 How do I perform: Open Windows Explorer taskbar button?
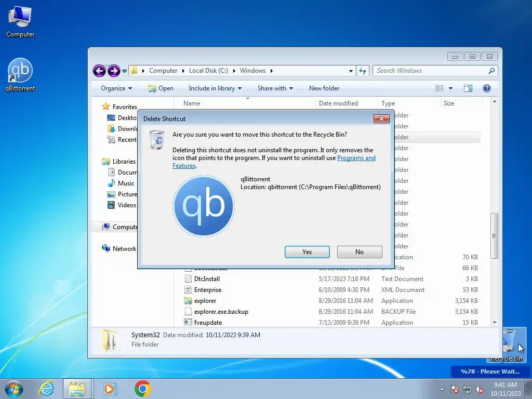tap(77, 389)
